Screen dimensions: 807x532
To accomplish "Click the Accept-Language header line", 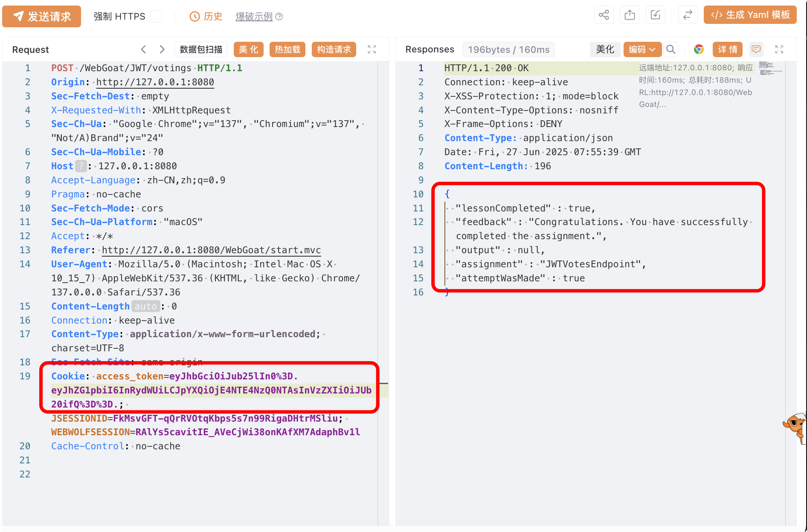I will pos(138,180).
